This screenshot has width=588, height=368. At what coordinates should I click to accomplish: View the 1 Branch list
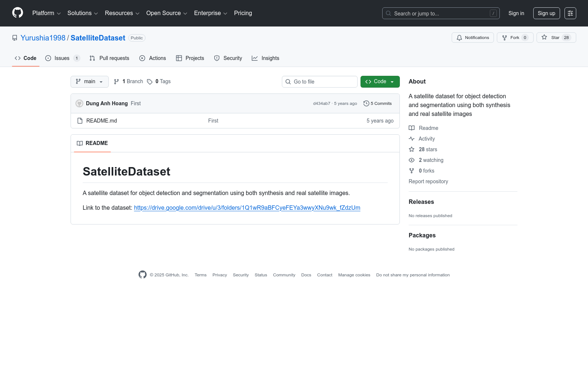[x=128, y=82]
